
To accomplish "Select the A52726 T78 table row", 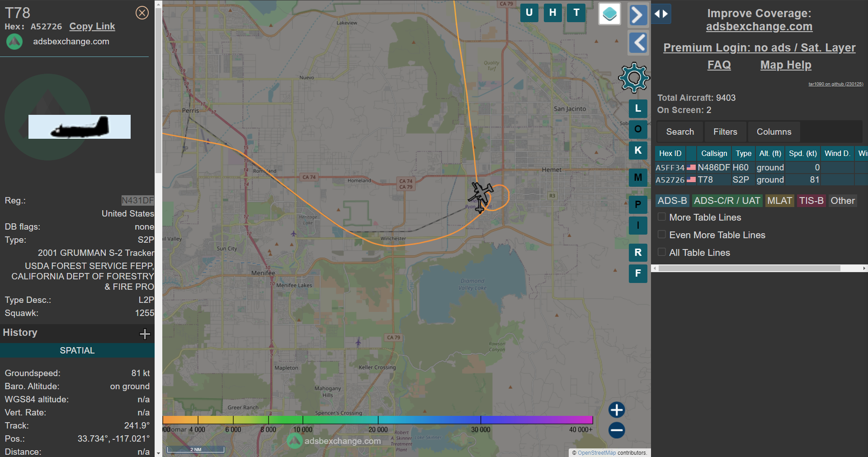I will pyautogui.click(x=761, y=179).
